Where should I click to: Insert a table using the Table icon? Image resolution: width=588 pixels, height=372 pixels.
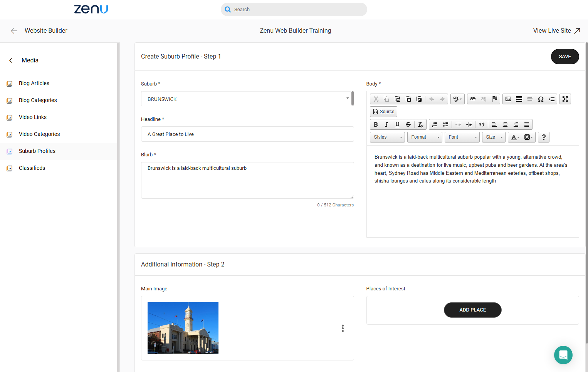click(519, 99)
